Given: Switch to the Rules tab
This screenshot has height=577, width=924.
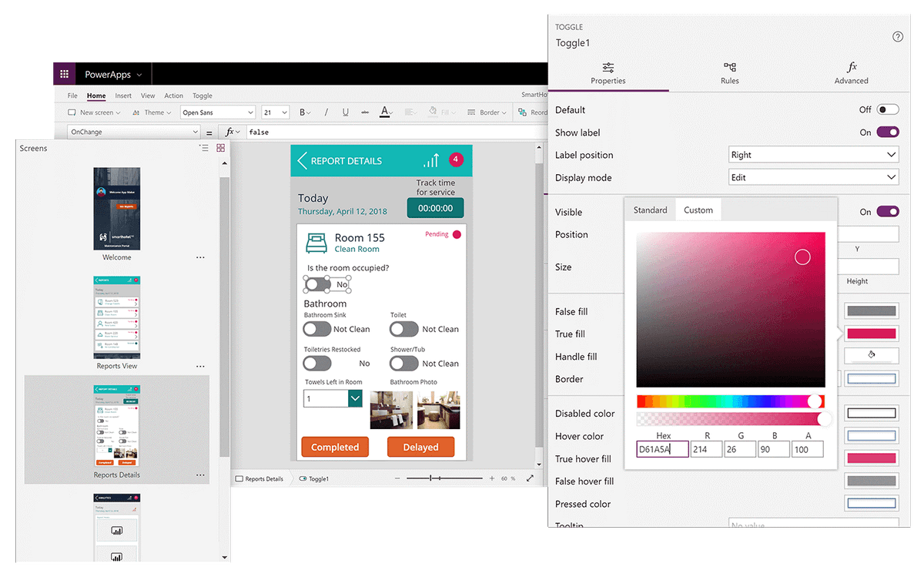Looking at the screenshot, I should point(728,73).
